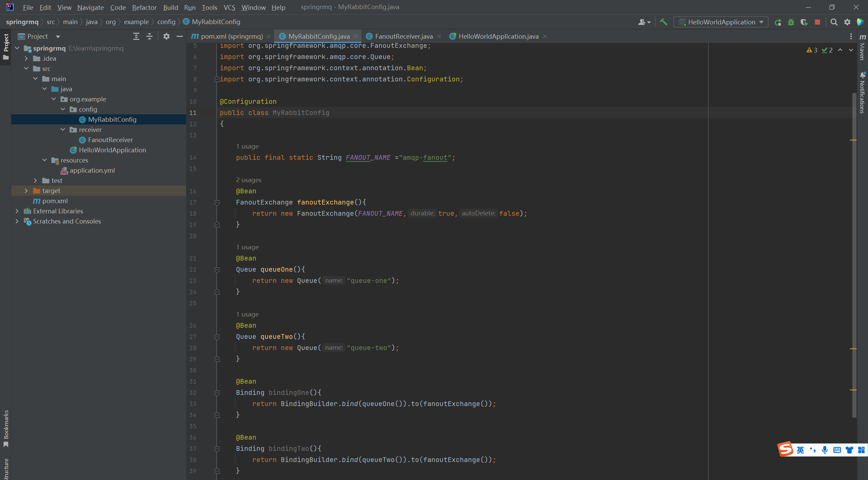Run with Coverage shield icon
This screenshot has height=480, width=868.
(804, 22)
